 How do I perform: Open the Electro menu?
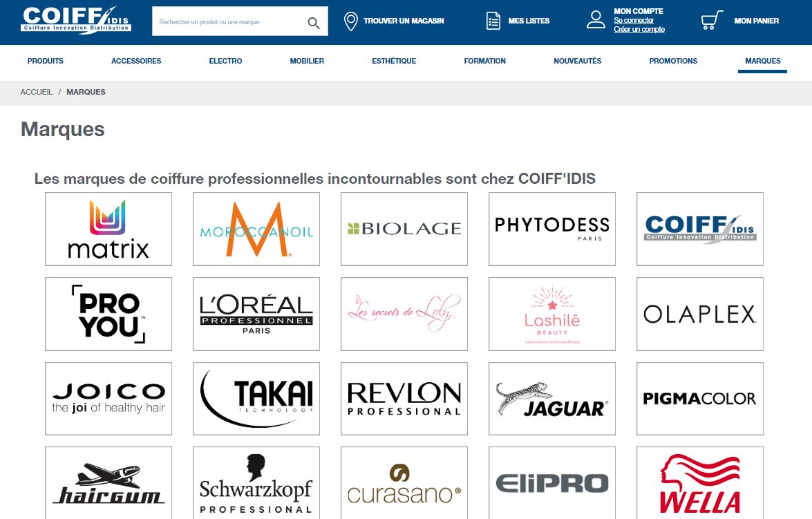tap(225, 61)
